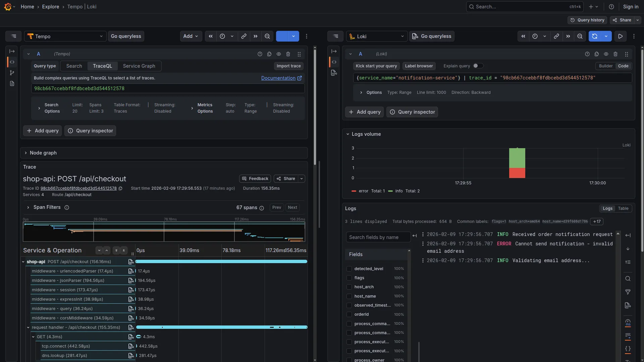
Task: Check the host_name field checkbox
Action: pos(349,297)
